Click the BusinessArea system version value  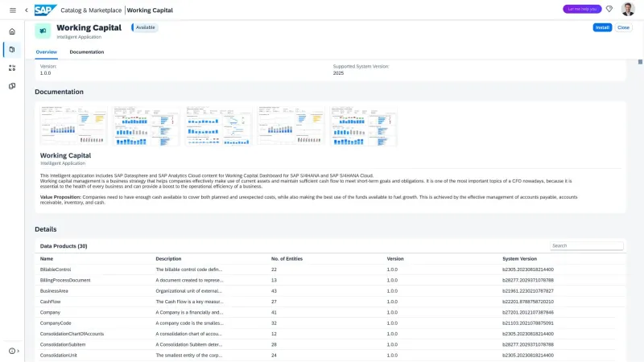point(528,291)
